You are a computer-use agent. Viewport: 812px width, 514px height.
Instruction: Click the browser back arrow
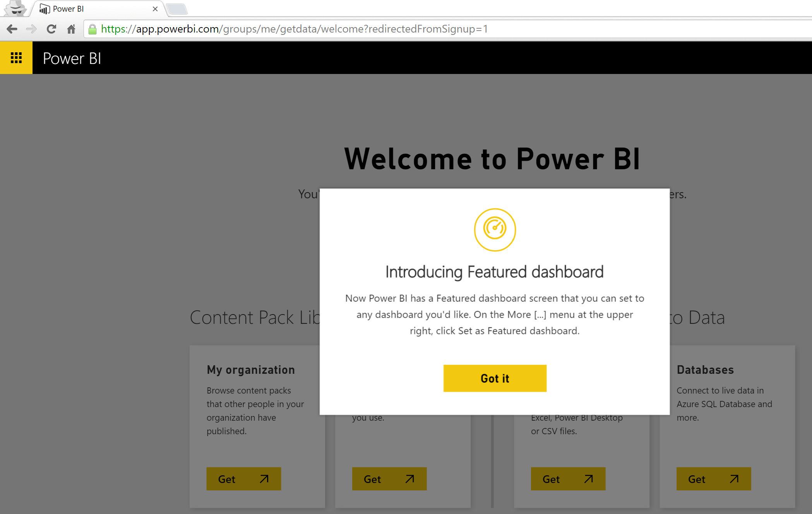pos(12,29)
